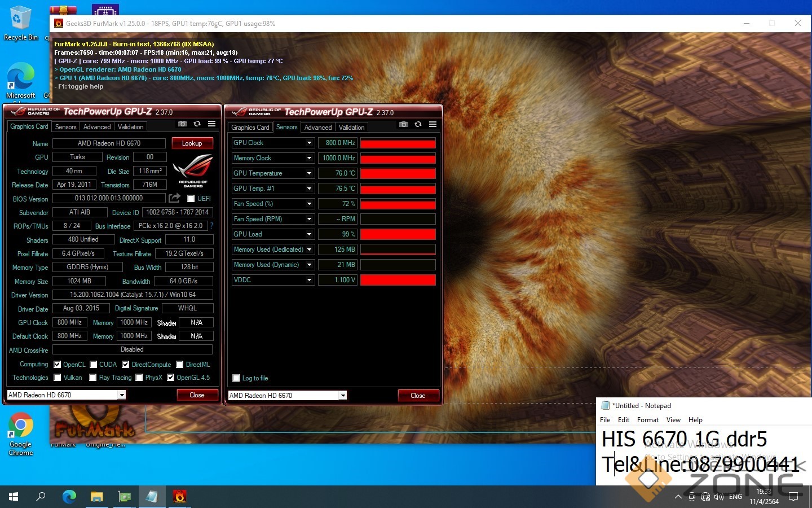Select the Microsoft Edge desktop shortcut

21,82
